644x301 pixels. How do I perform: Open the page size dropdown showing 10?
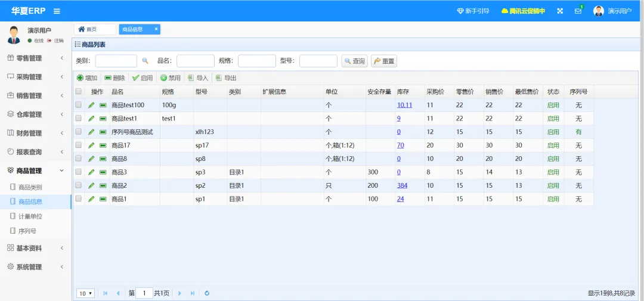[86, 293]
